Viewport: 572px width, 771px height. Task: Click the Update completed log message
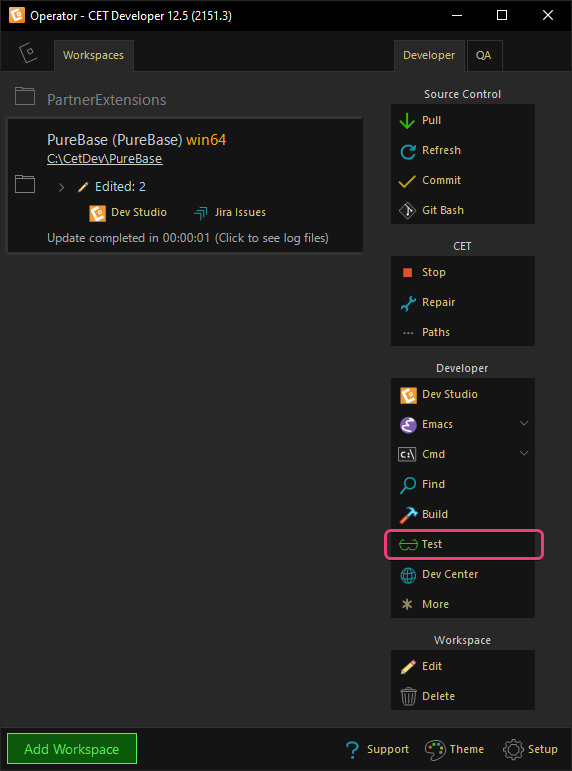[x=188, y=238]
